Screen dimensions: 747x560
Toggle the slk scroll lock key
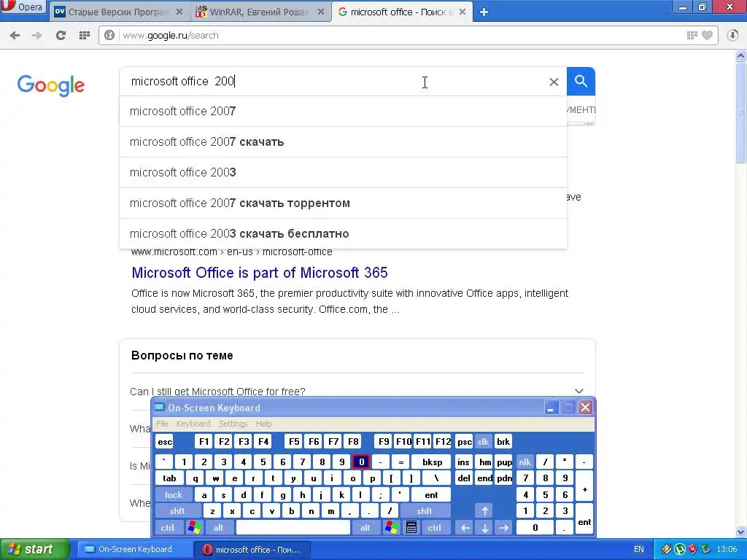click(483, 442)
